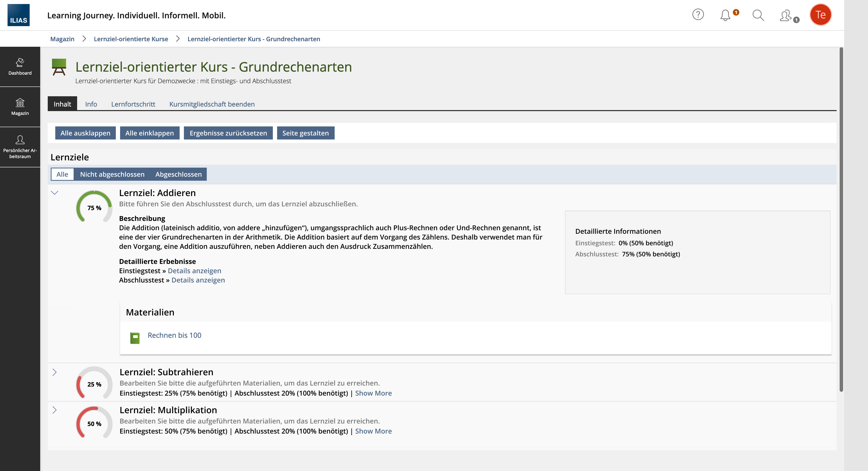Image resolution: width=868 pixels, height=471 pixels.
Task: Filter by Abgeschlossen
Action: pos(178,174)
